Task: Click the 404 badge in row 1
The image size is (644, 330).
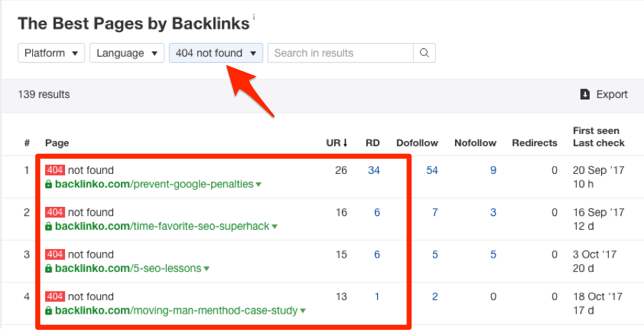Action: coord(54,170)
